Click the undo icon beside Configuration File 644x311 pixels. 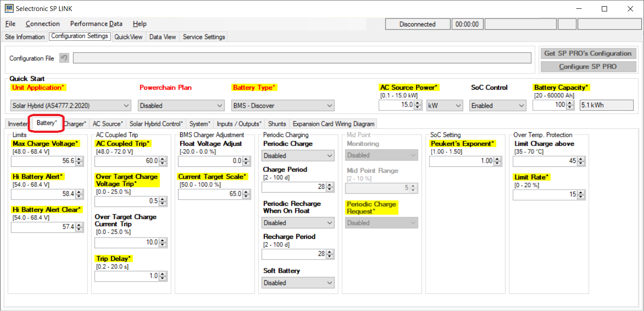tap(64, 58)
